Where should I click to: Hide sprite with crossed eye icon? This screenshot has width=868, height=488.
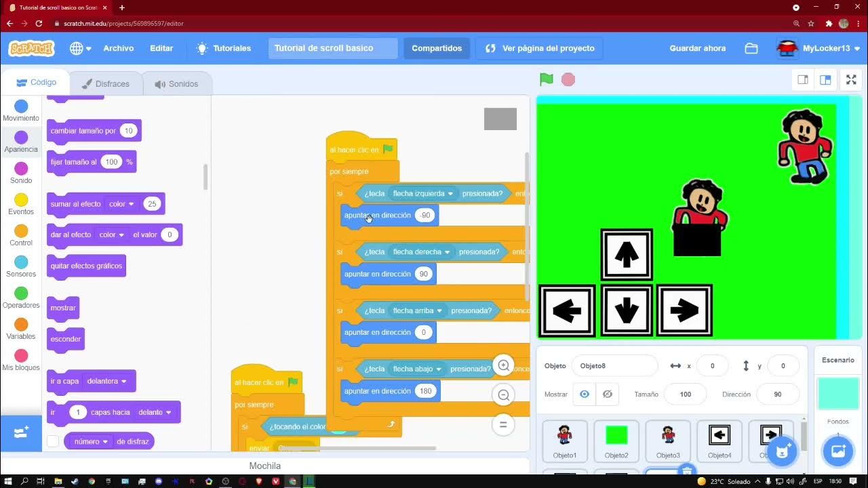(608, 394)
